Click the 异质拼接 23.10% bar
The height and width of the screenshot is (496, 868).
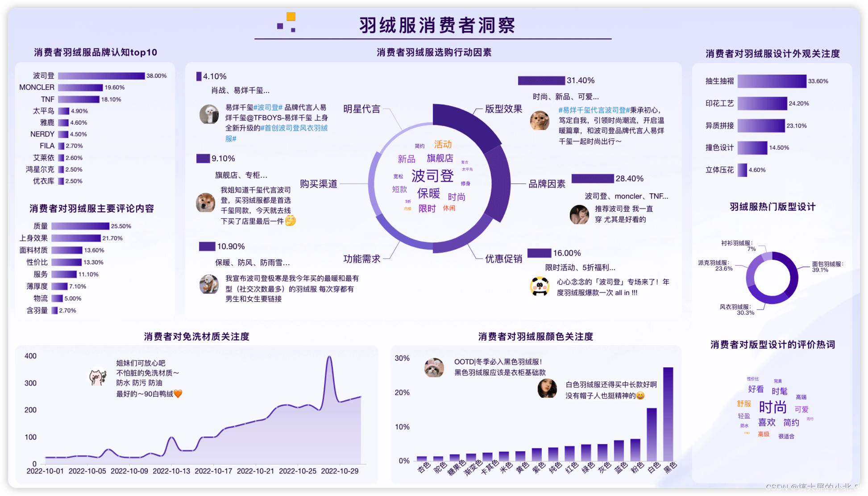coord(761,126)
